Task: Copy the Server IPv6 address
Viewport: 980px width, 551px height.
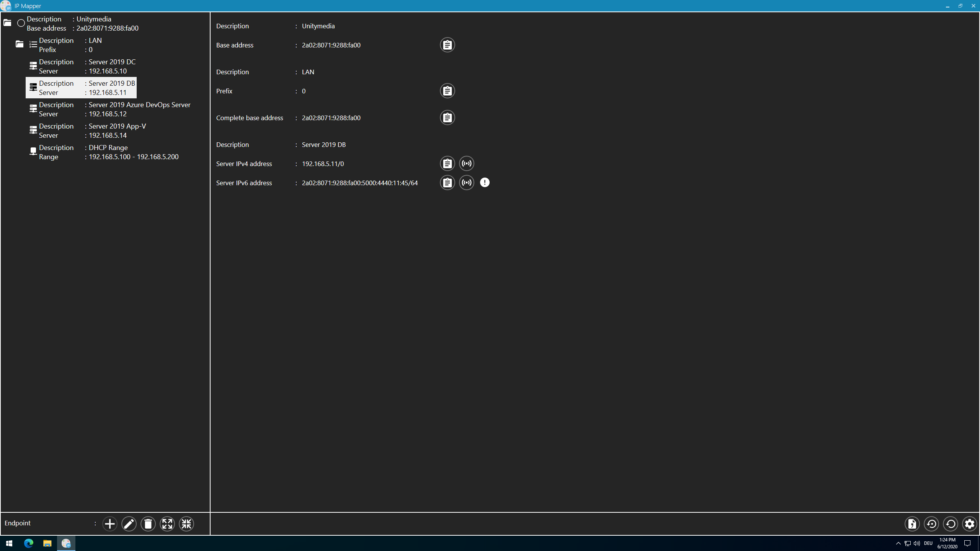Action: coord(447,183)
